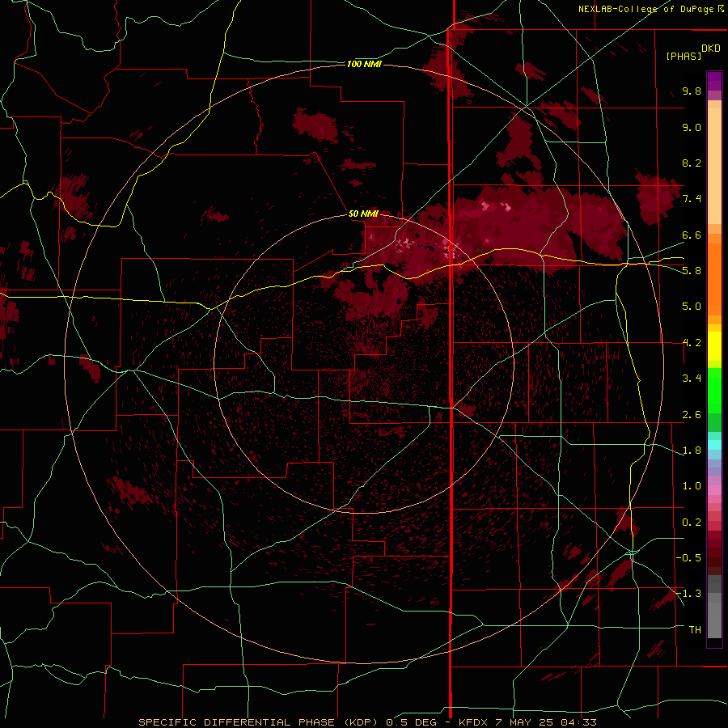Click the 8.2 scale value
The image size is (728, 728).
(x=692, y=163)
